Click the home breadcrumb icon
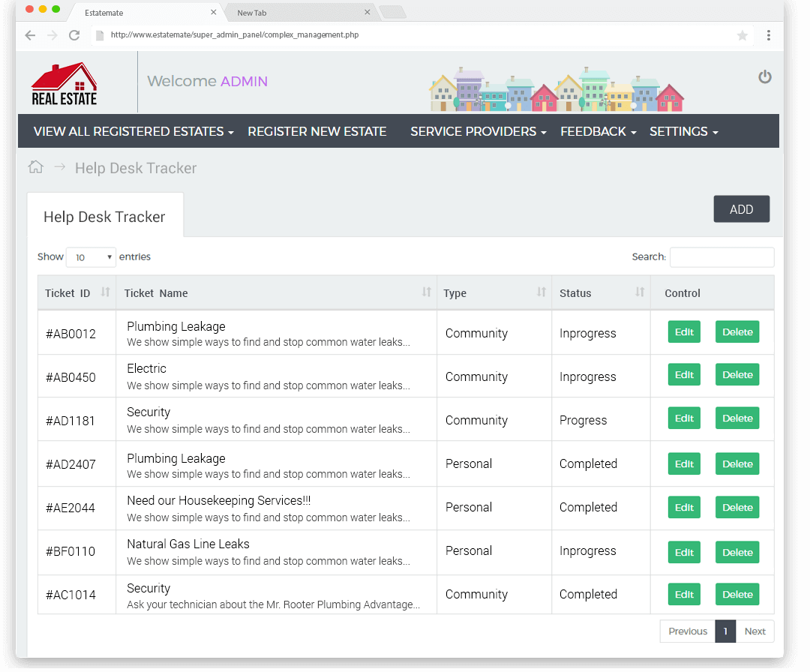The width and height of the screenshot is (810, 672). point(35,167)
